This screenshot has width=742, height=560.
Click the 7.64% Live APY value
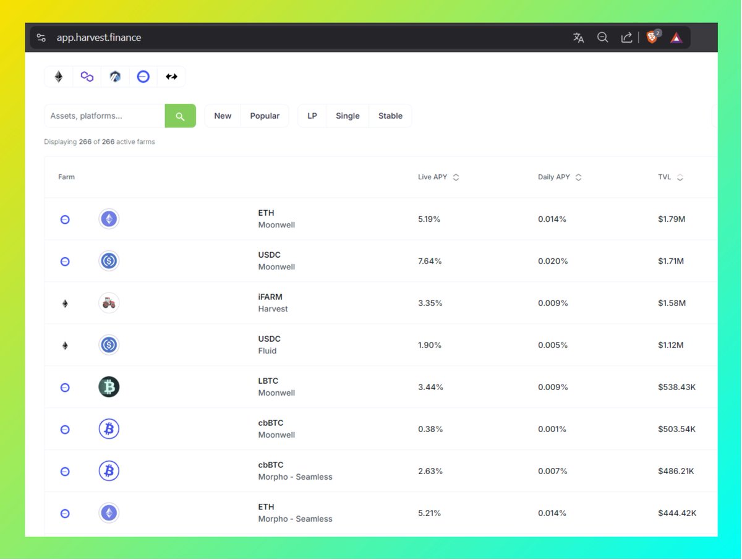coord(430,261)
